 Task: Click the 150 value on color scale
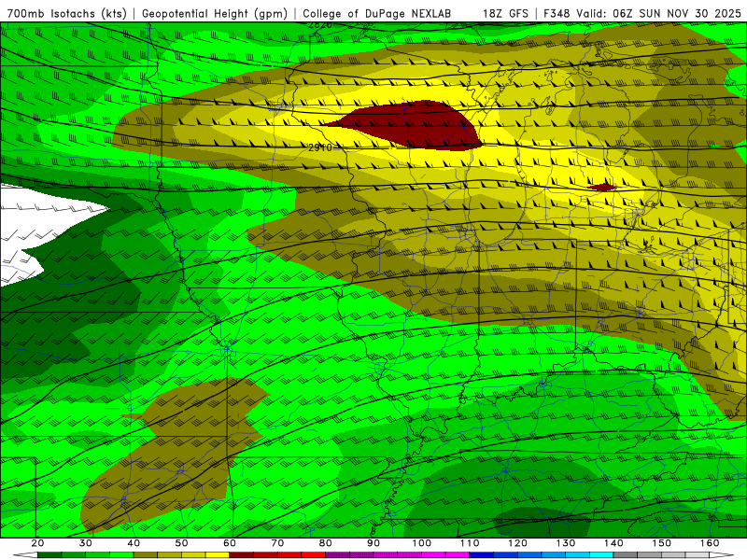click(662, 543)
